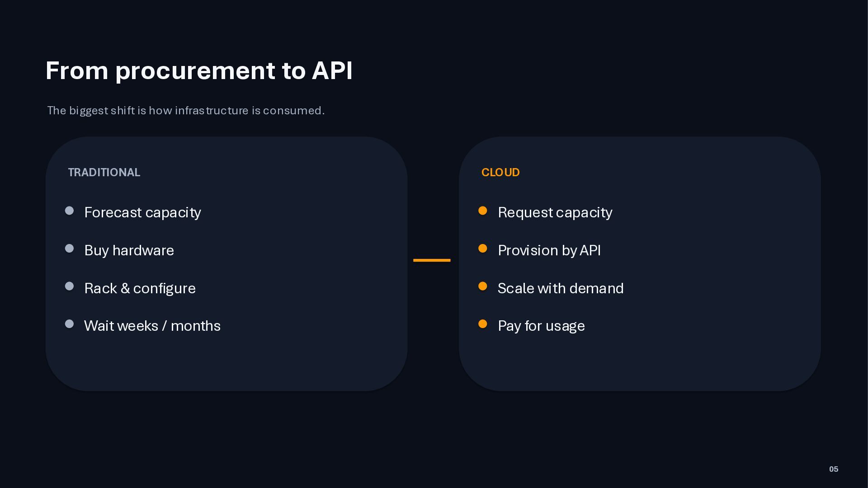The image size is (868, 488).
Task: Select the Pay for usage text
Action: [541, 326]
